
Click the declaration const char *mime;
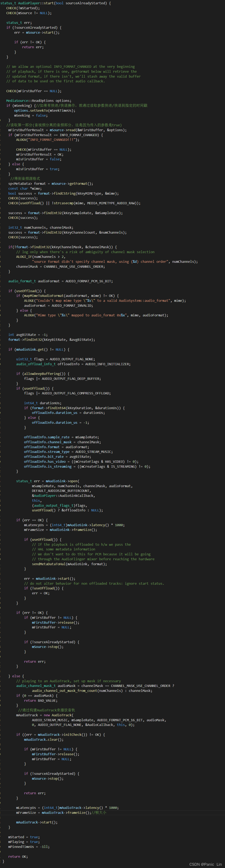[25, 189]
